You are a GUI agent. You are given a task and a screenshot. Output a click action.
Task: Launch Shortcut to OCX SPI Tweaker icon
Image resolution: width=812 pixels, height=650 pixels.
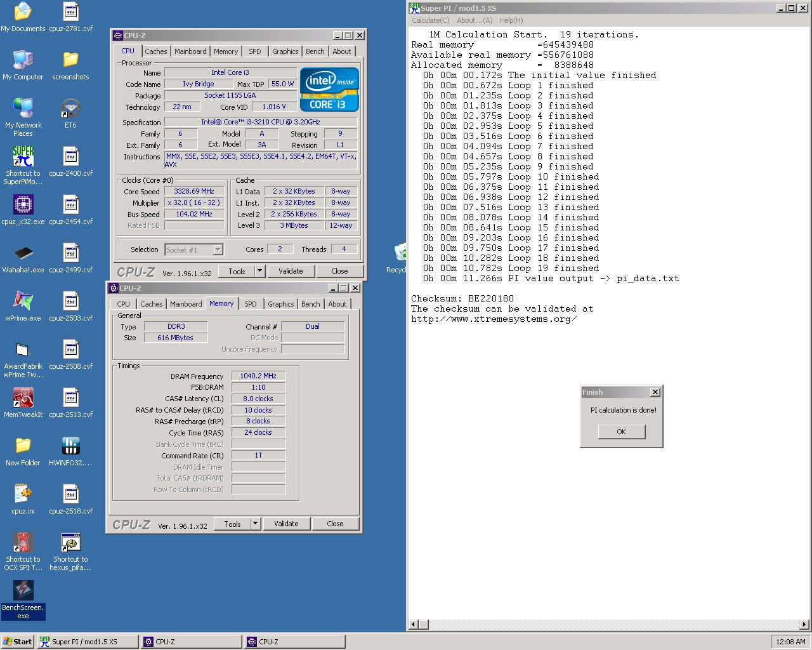coord(23,552)
